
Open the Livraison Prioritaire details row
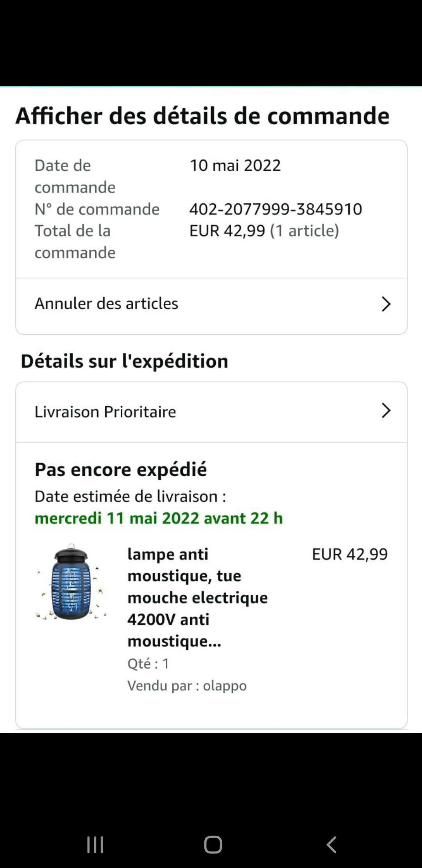pos(105,412)
